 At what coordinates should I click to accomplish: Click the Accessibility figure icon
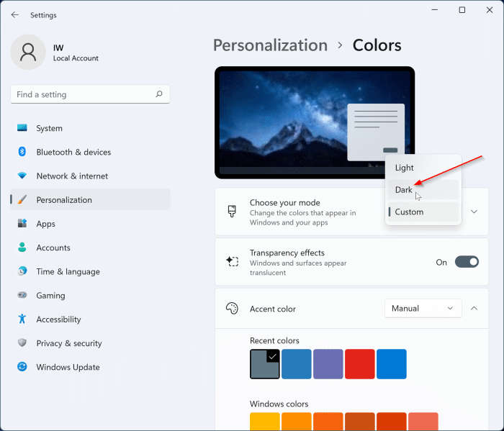[x=22, y=319]
